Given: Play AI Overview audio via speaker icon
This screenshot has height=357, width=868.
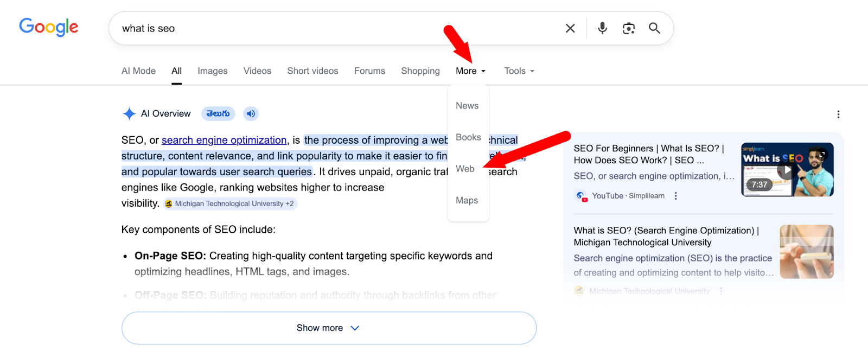Looking at the screenshot, I should tap(251, 113).
